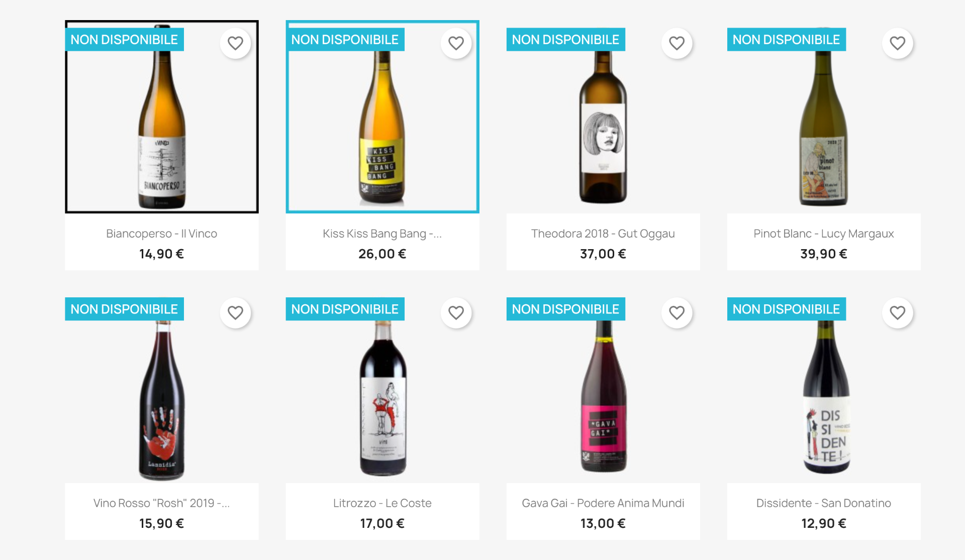Viewport: 965px width, 560px height.
Task: Click wishlist heart on Kiss Kiss Bang Bang
Action: (x=456, y=43)
